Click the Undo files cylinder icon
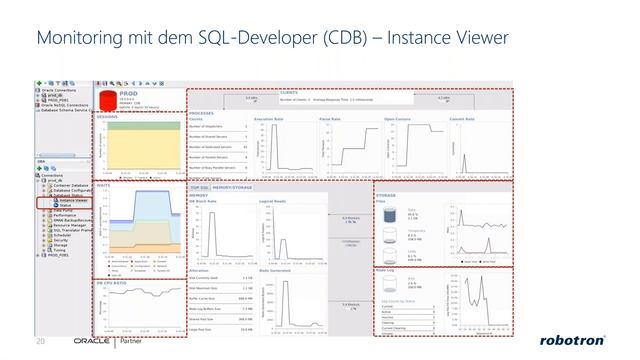Screen dimensions: 640x360 click(390, 256)
